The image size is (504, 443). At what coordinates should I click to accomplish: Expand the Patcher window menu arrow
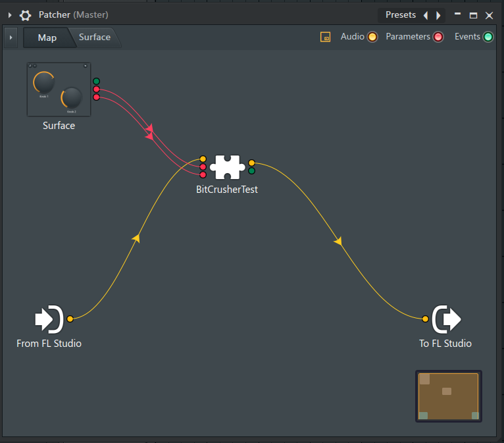(x=10, y=14)
